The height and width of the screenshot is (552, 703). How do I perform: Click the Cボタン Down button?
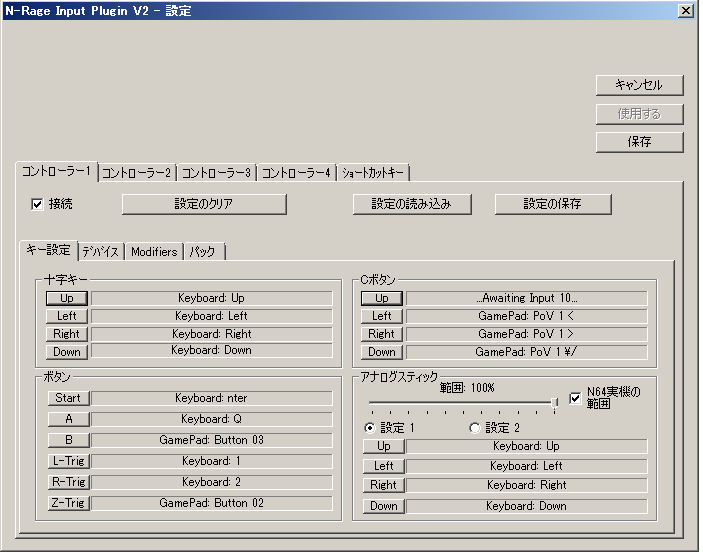[x=382, y=352]
